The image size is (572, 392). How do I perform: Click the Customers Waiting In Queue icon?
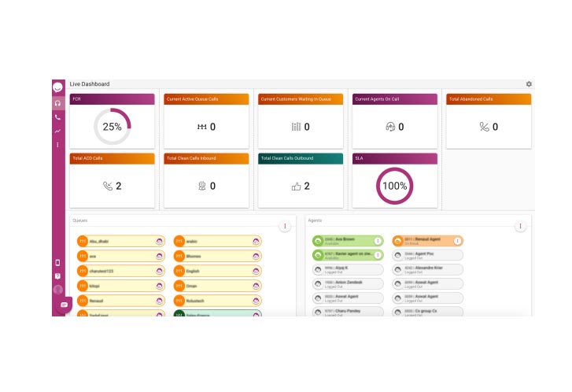[x=296, y=127]
